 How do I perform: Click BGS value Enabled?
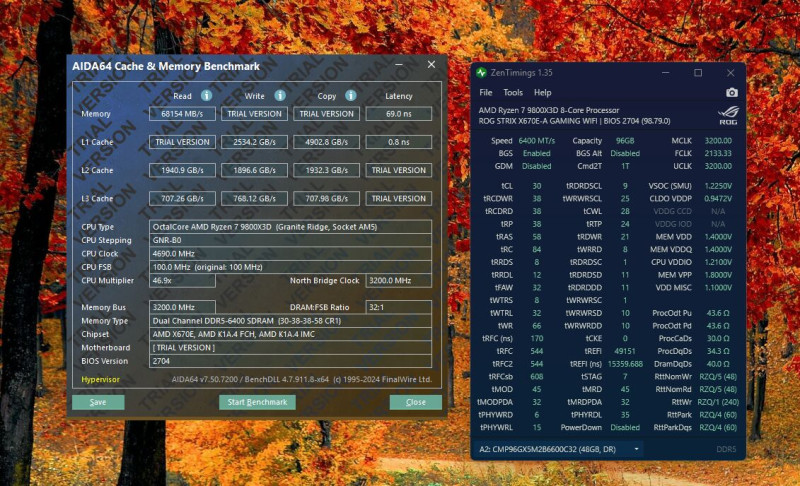tap(536, 154)
